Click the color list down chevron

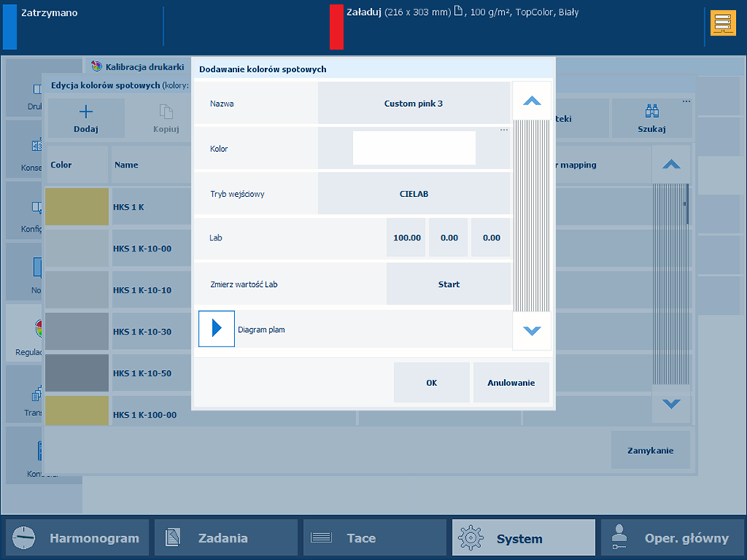pyautogui.click(x=671, y=404)
